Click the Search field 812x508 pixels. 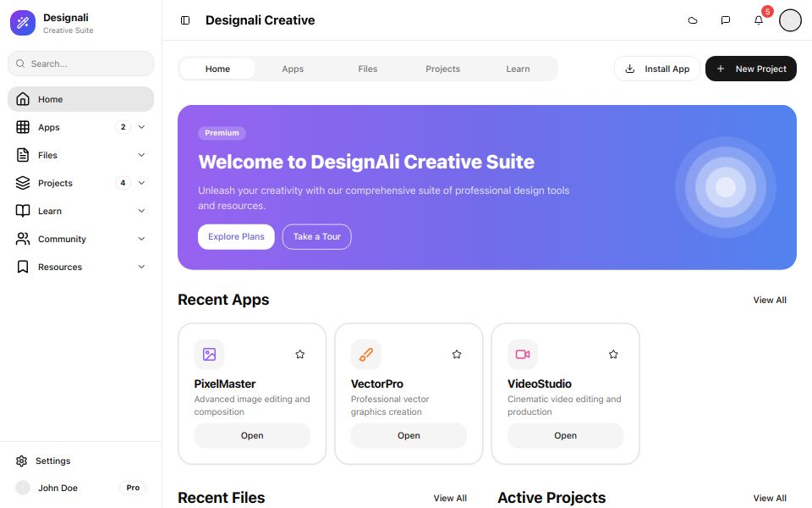pyautogui.click(x=80, y=63)
